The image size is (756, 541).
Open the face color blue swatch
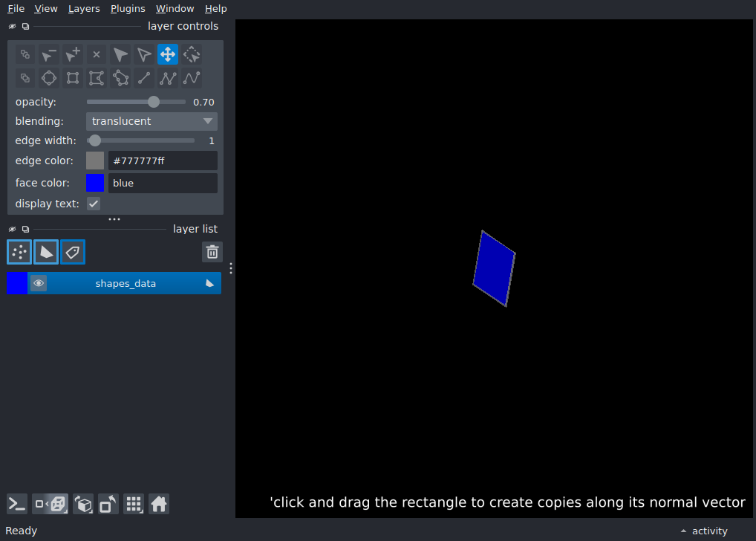pos(95,183)
